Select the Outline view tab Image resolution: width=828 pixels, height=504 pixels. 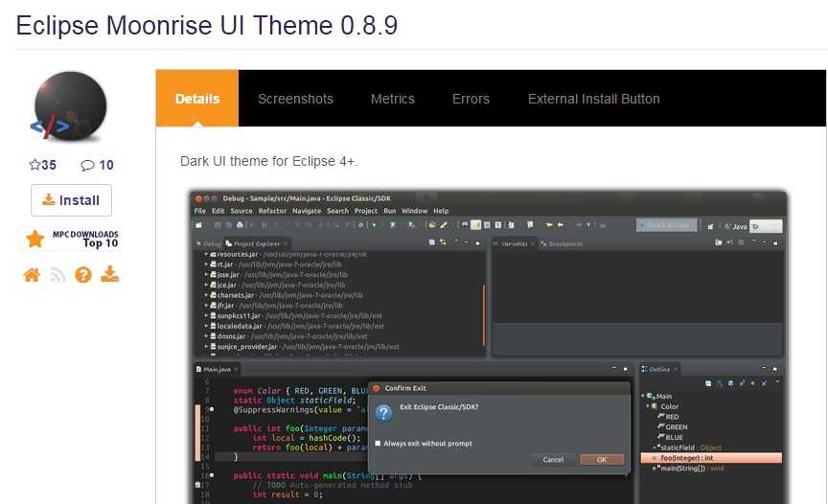tap(659, 369)
